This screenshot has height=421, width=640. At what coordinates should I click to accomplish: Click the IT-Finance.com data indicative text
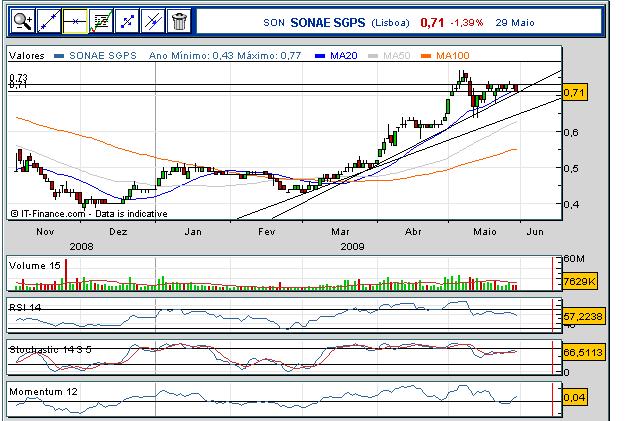coord(89,214)
